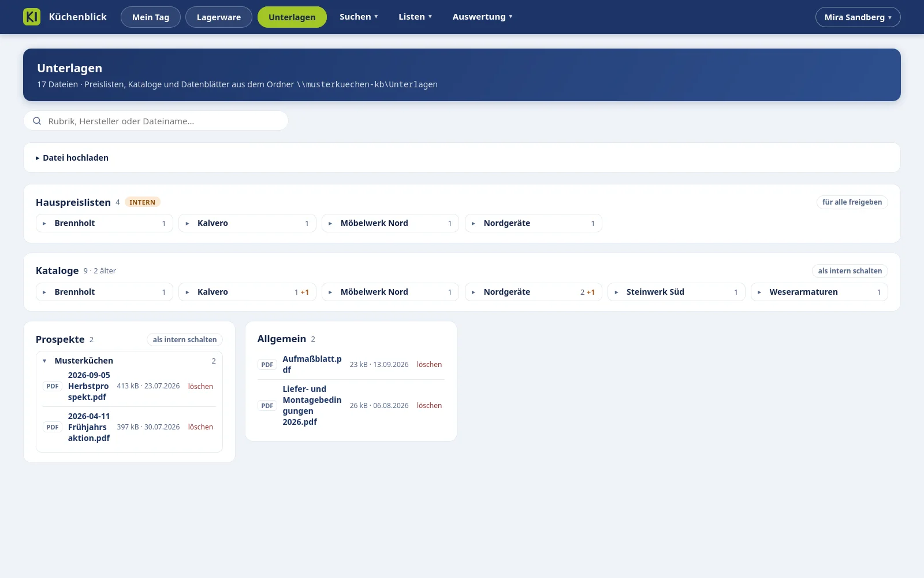Image resolution: width=924 pixels, height=578 pixels.
Task: Collapse the Musterküchen group in Prospekte
Action: [129, 361]
